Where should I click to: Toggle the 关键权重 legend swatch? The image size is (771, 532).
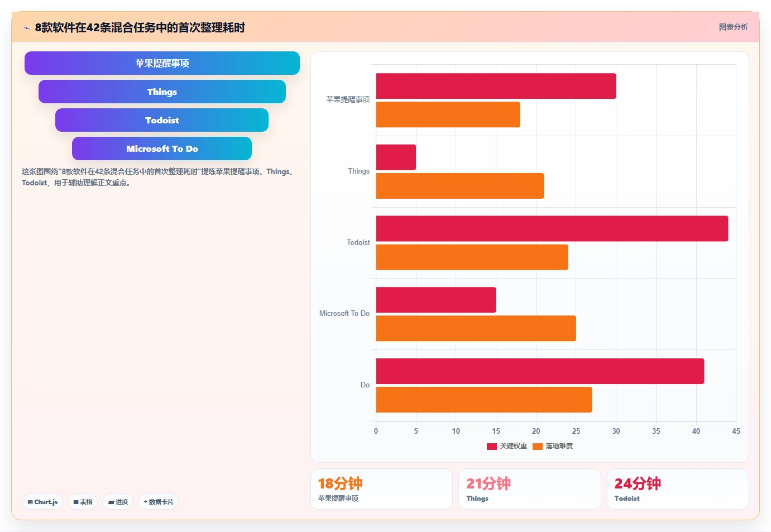pos(492,446)
